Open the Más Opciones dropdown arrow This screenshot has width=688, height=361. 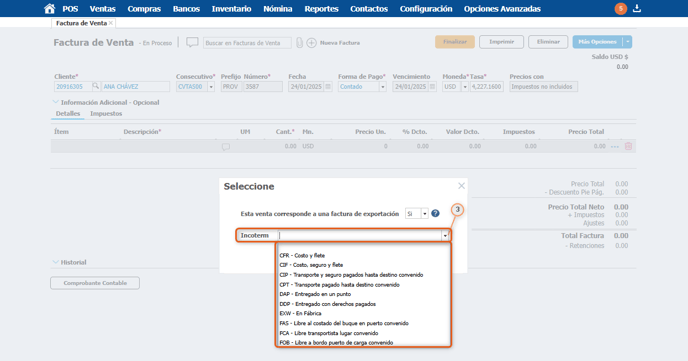tap(627, 42)
